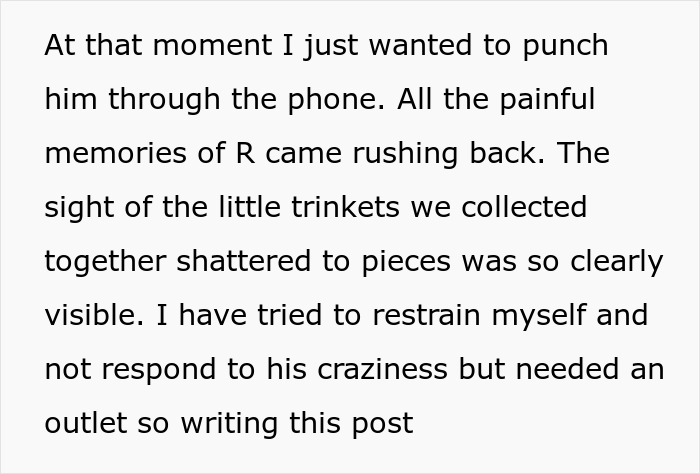Screen dimensions: 700x474
Task: Click the word "painful" in the paragraph
Action: pos(547,100)
